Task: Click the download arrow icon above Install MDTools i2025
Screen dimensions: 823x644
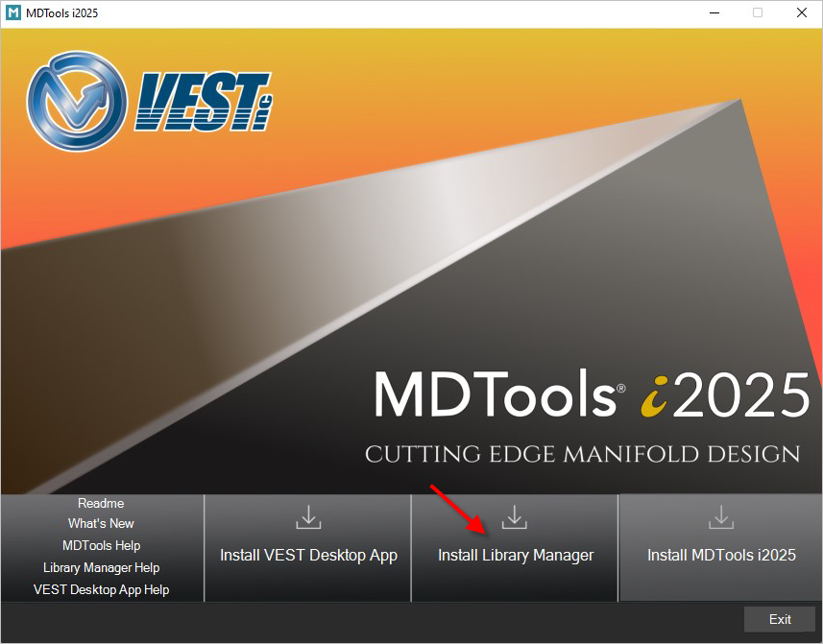Action: coord(721,518)
